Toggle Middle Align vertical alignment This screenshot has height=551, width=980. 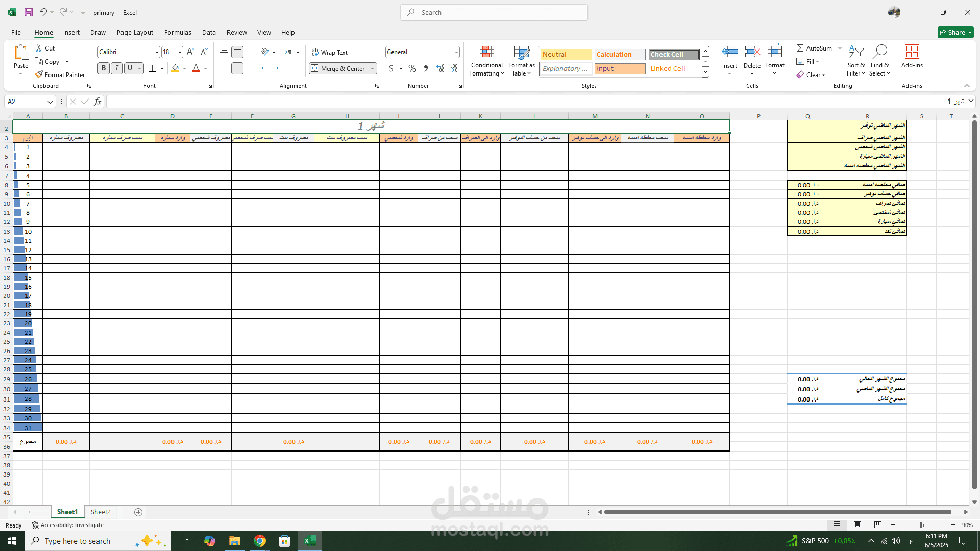point(237,52)
